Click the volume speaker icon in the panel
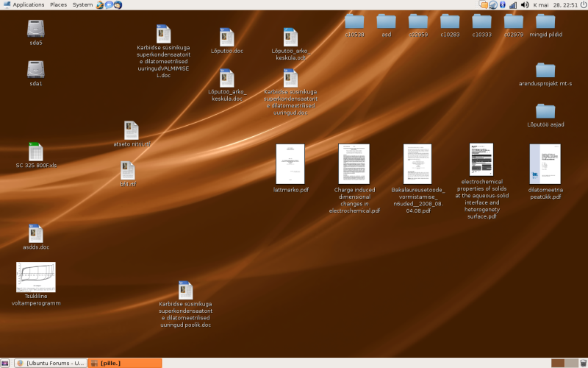The height and width of the screenshot is (368, 588). (525, 5)
